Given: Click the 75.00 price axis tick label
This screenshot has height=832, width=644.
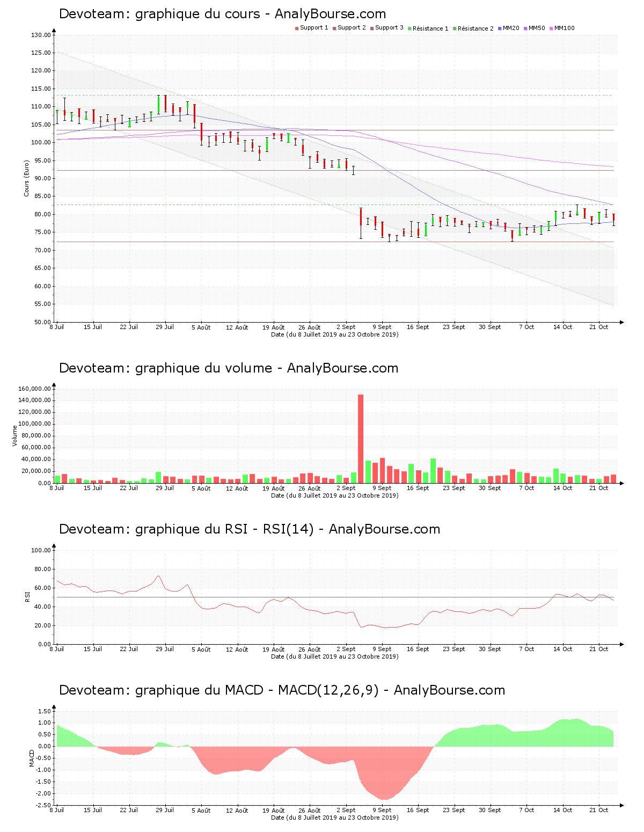Looking at the screenshot, I should tap(43, 232).
